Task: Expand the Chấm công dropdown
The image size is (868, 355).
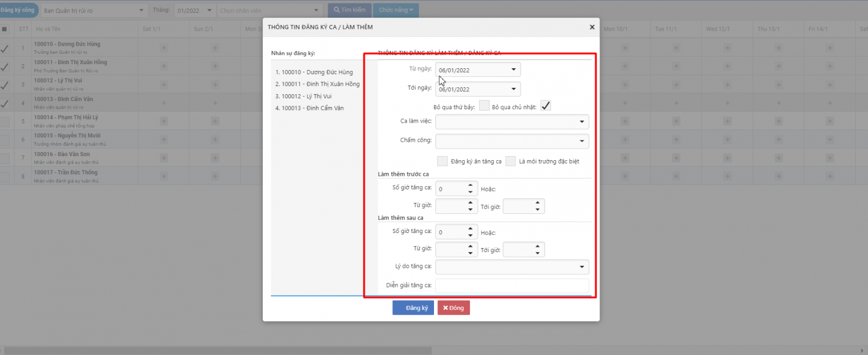Action: tap(582, 141)
